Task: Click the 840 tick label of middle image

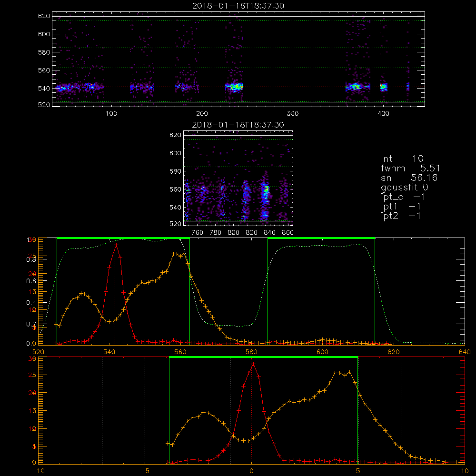Action: (269, 233)
